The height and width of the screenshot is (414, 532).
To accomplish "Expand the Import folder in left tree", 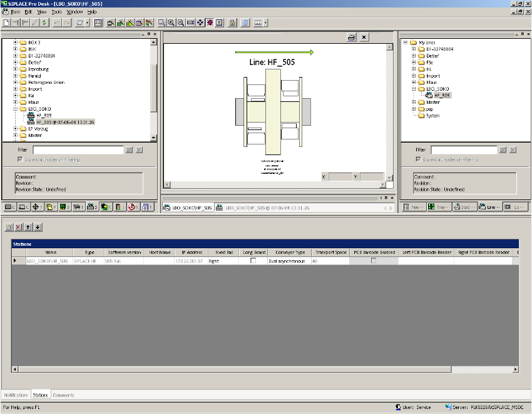I will coord(15,89).
